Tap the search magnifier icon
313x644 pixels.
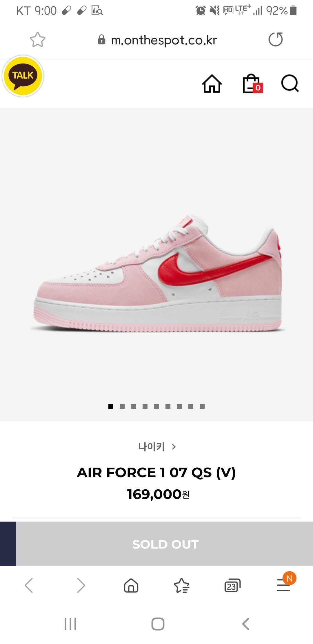click(290, 84)
